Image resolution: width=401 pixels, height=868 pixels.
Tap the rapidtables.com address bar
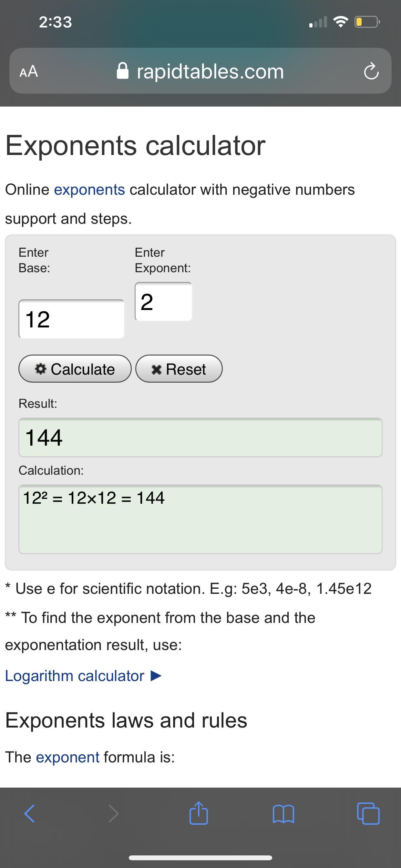(210, 71)
